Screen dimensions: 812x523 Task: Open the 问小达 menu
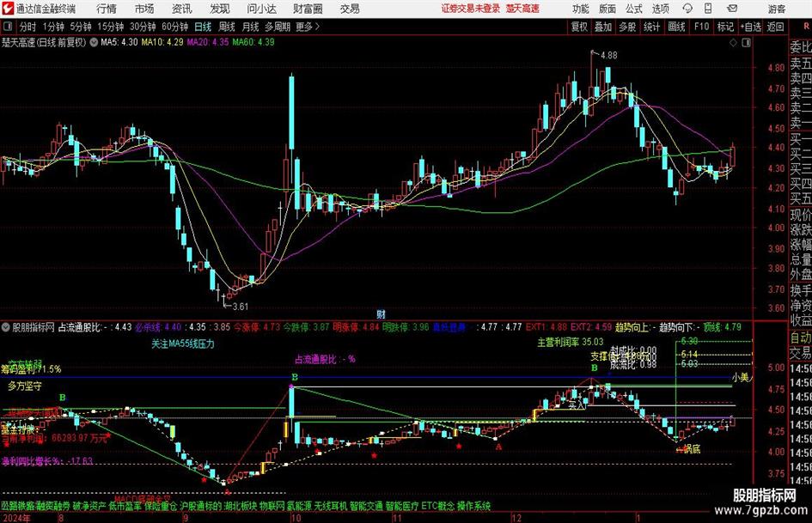[261, 9]
